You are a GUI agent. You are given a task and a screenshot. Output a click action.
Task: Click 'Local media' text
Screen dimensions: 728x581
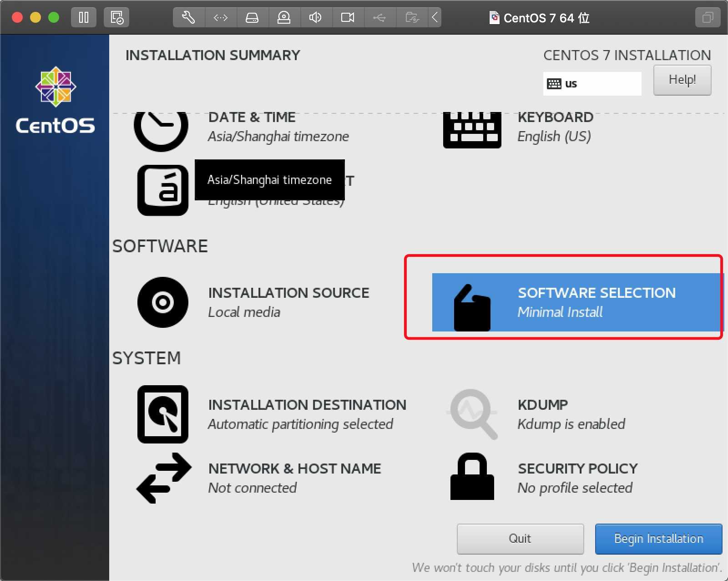pyautogui.click(x=244, y=312)
